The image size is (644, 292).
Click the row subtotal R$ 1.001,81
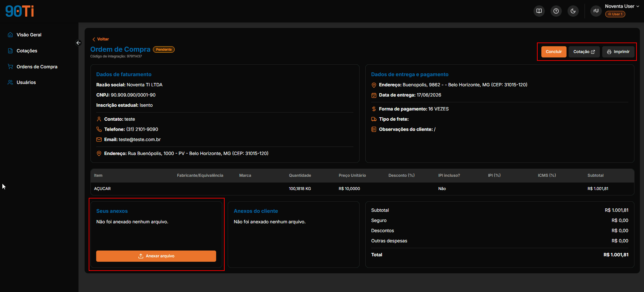click(x=598, y=189)
